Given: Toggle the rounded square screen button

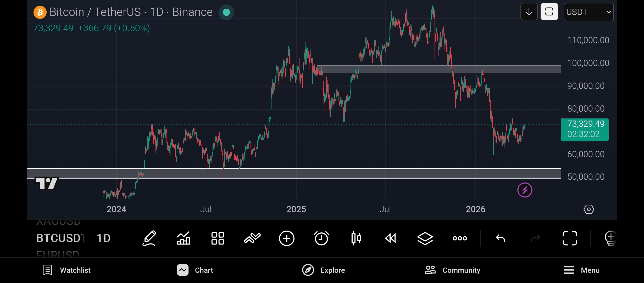Looking at the screenshot, I should click(549, 12).
